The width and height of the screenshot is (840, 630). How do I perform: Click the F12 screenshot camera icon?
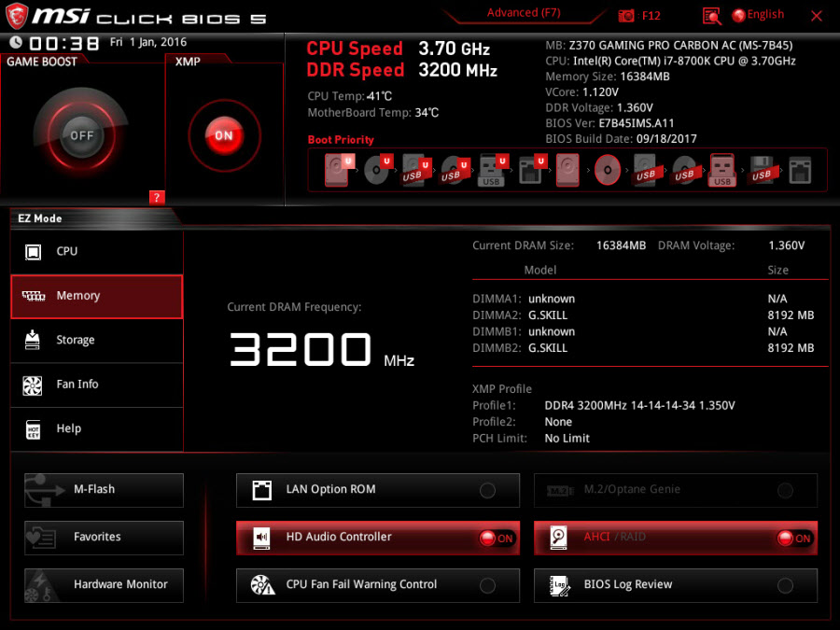(x=626, y=16)
